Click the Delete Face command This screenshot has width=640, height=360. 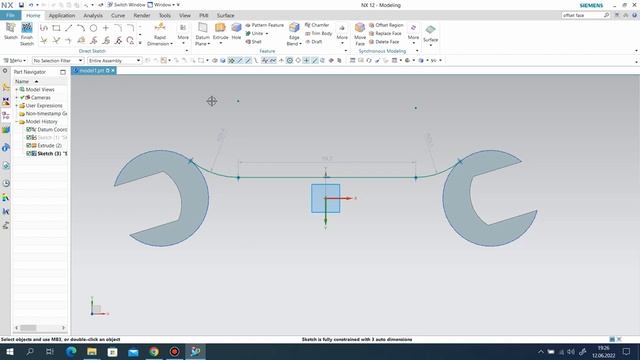(x=384, y=42)
